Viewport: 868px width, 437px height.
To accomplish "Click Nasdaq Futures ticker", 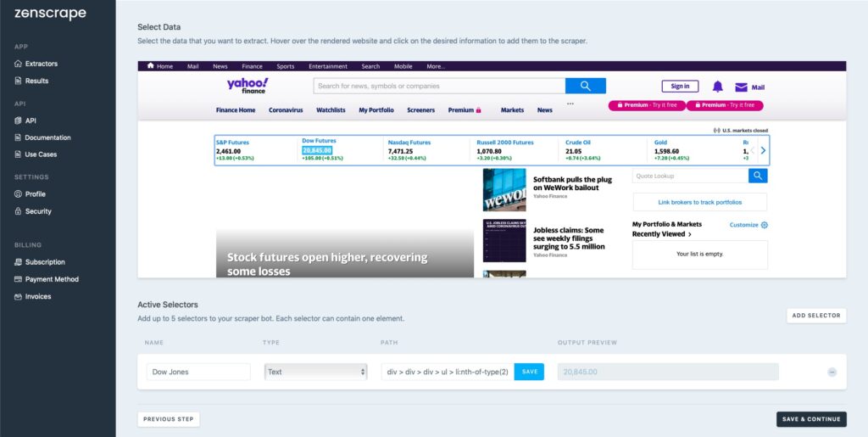I will pyautogui.click(x=409, y=143).
